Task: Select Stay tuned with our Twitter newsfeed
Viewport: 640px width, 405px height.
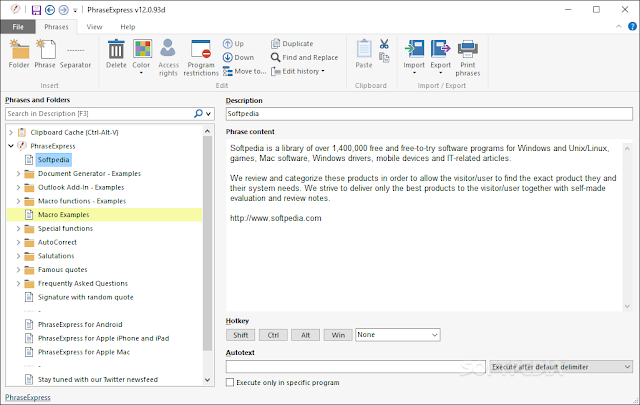Action: (x=98, y=380)
